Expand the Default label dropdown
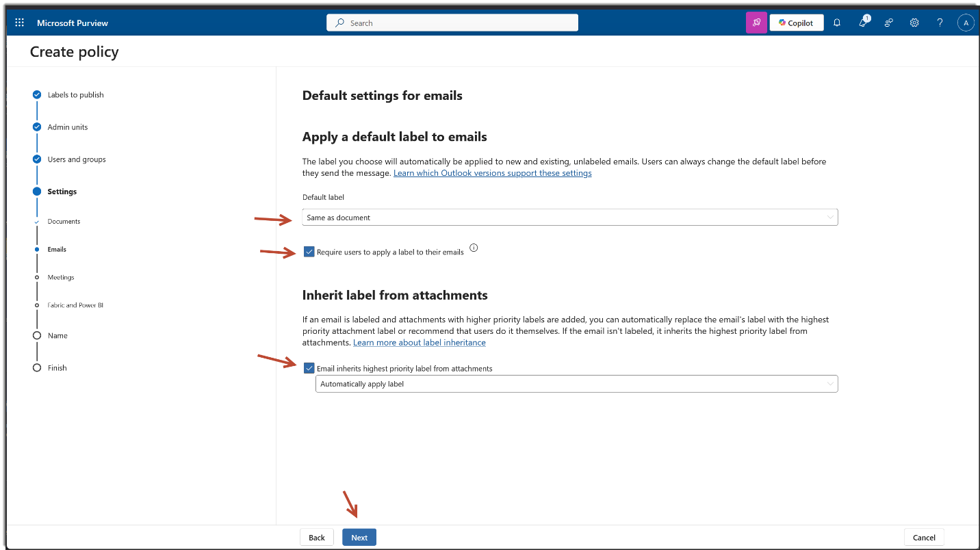The image size is (980, 550). 569,218
